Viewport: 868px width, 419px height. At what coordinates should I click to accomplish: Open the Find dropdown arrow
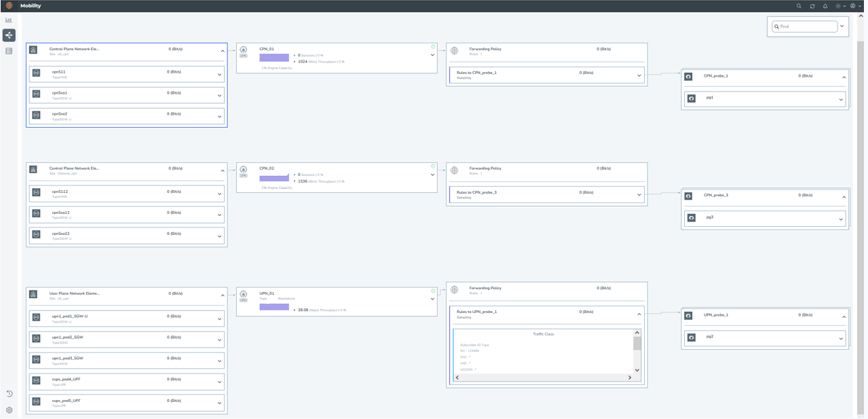coord(842,26)
